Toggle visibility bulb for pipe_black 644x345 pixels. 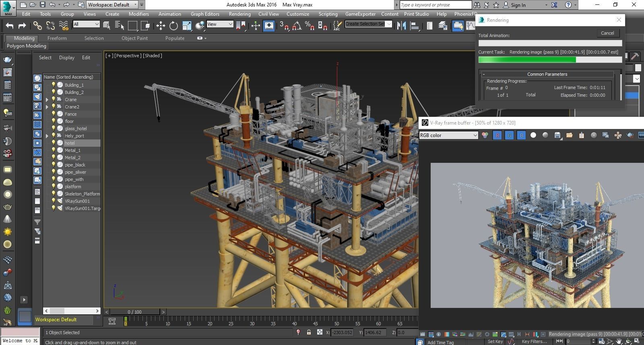pyautogui.click(x=53, y=165)
